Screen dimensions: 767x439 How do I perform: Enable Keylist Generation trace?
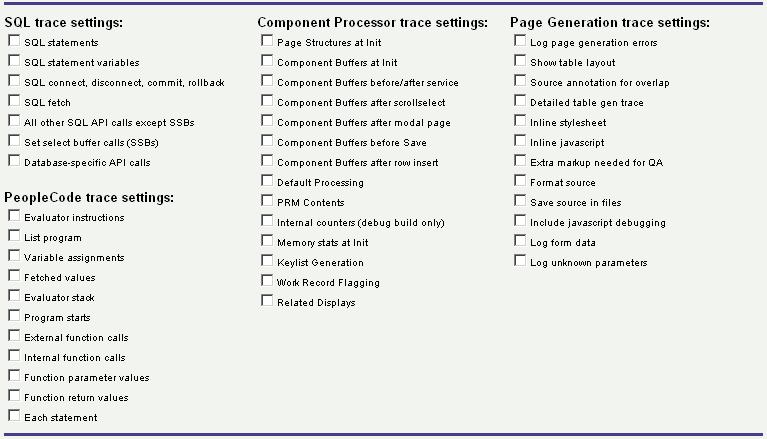point(267,261)
